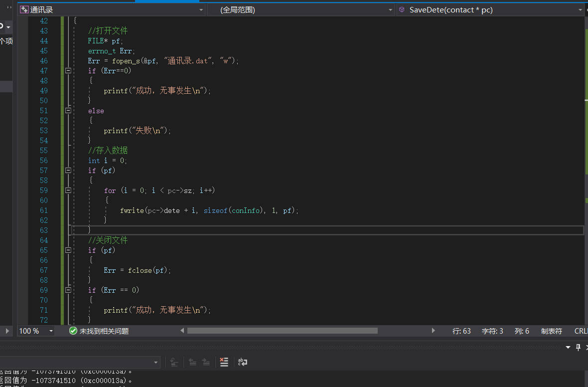Clear all output messages
This screenshot has height=387, width=588.
click(224, 362)
